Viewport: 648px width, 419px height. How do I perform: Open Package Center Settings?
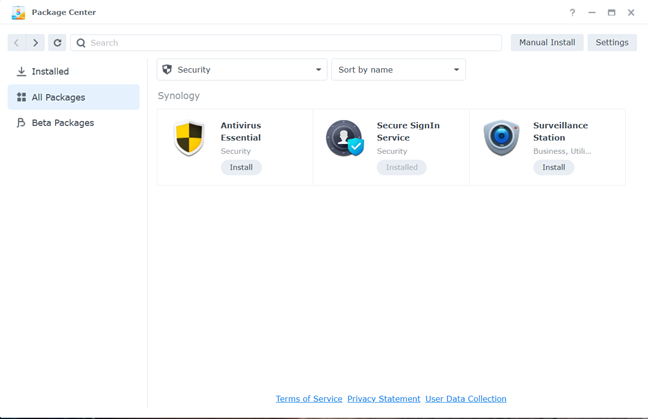tap(612, 43)
